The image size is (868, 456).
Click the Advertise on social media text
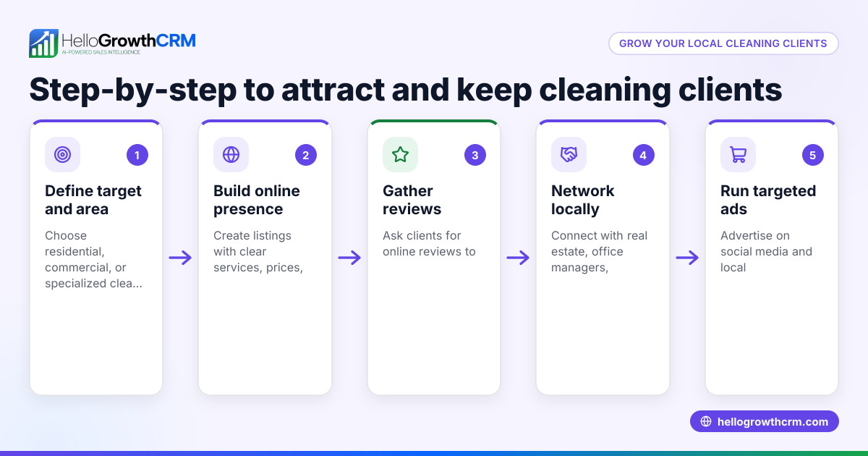click(x=766, y=252)
